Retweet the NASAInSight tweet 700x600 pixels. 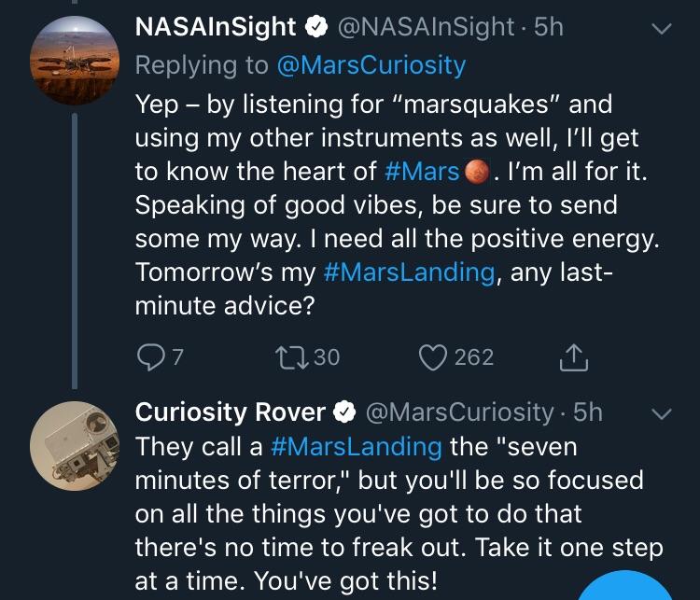pos(292,358)
